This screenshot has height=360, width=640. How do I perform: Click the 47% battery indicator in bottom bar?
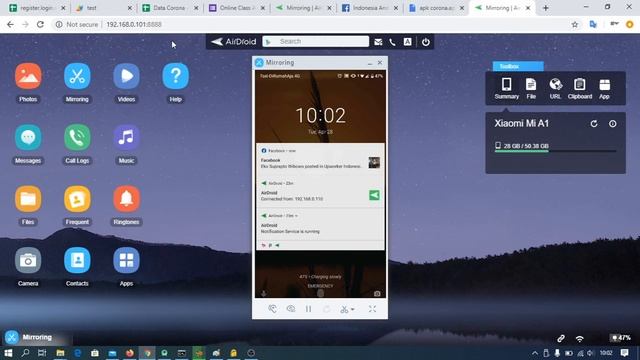[621, 338]
